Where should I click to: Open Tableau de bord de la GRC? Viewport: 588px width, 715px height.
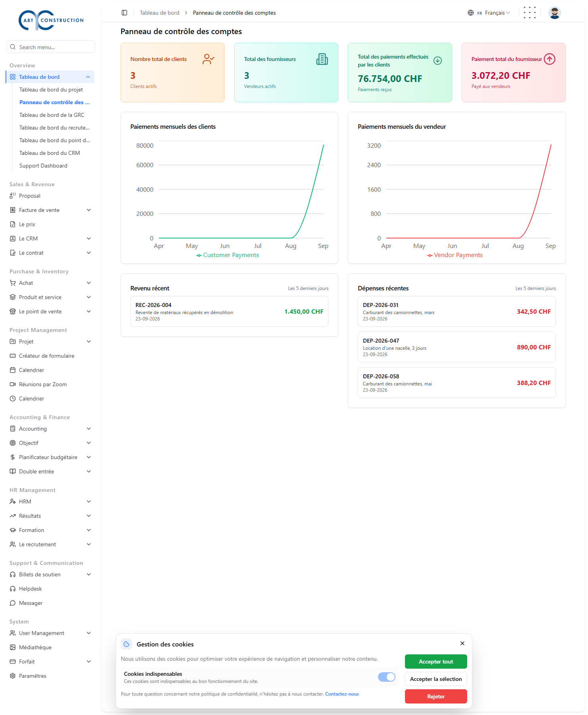coord(52,115)
